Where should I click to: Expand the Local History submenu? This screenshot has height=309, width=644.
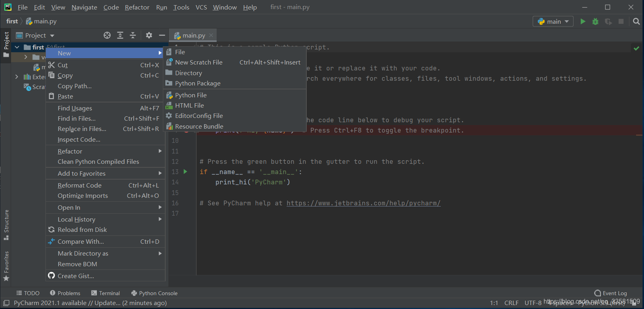click(105, 219)
